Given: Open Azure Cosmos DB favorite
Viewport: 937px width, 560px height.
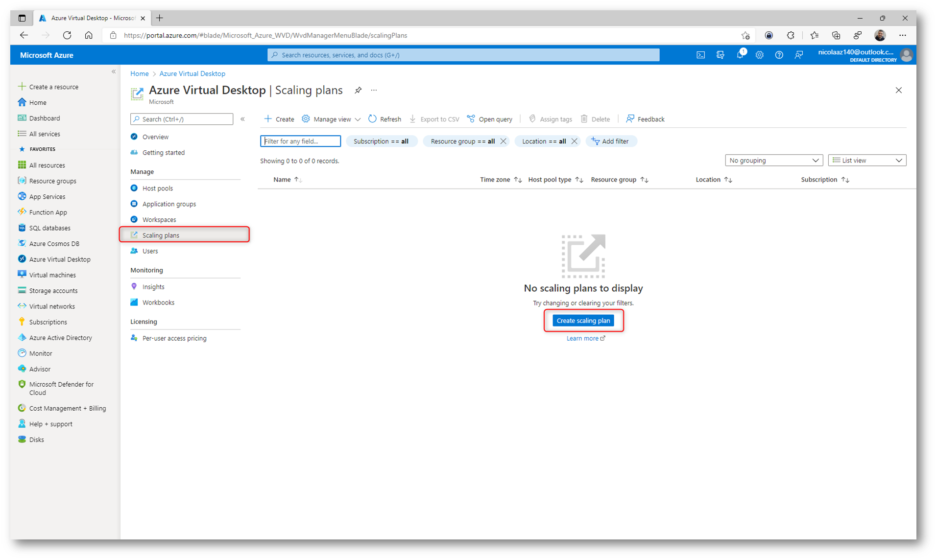Looking at the screenshot, I should pyautogui.click(x=54, y=243).
